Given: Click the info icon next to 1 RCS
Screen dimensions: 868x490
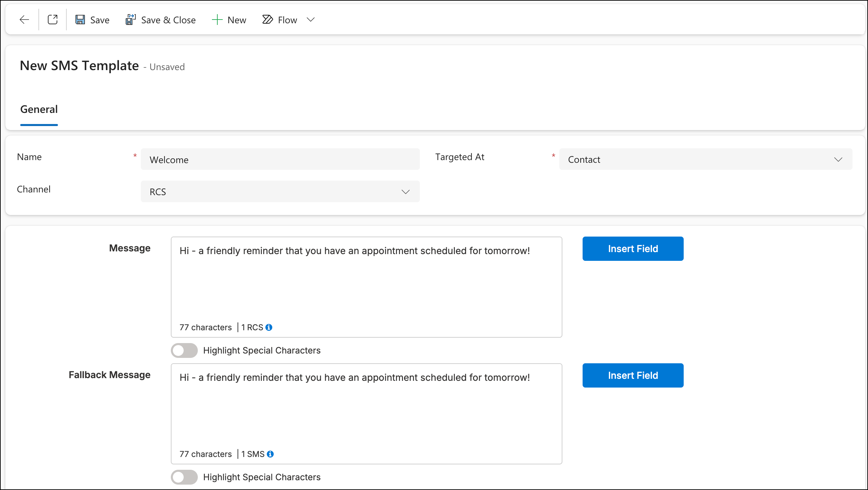Looking at the screenshot, I should [x=269, y=327].
